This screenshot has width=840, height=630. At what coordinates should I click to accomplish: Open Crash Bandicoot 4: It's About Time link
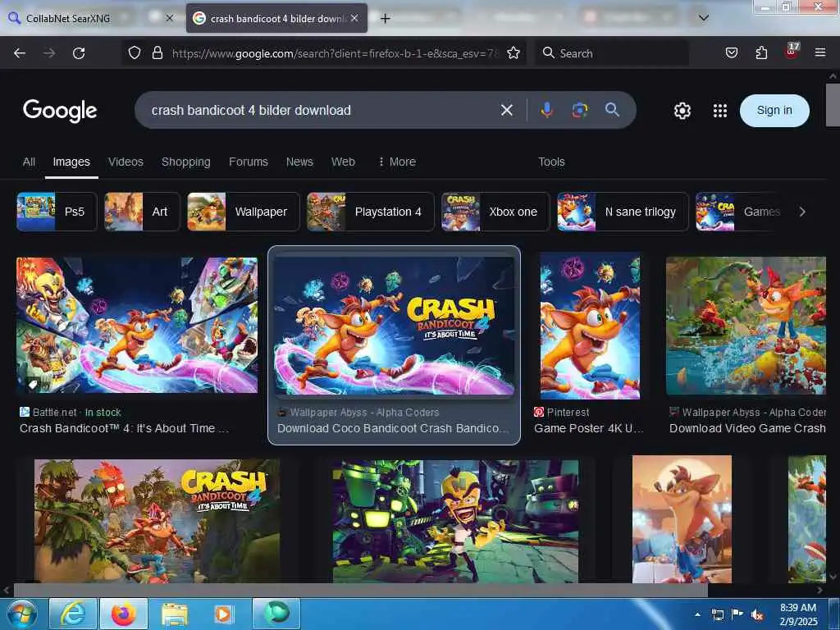(124, 428)
